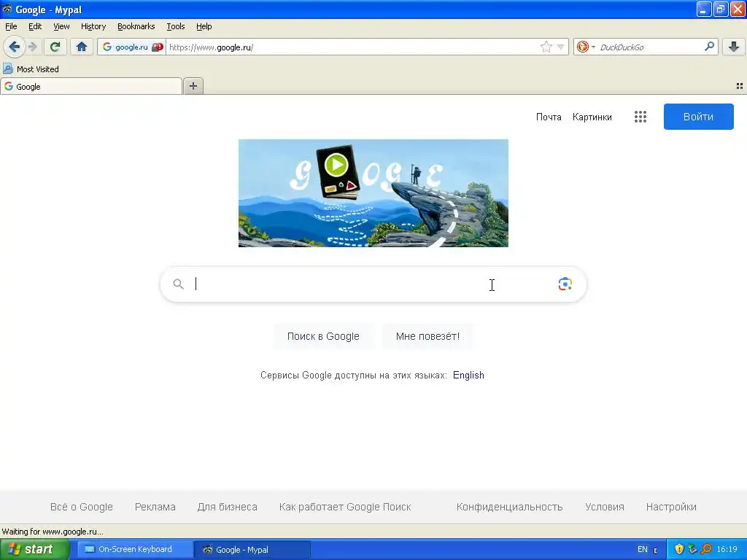
Task: Open the Home page icon
Action: pos(82,47)
